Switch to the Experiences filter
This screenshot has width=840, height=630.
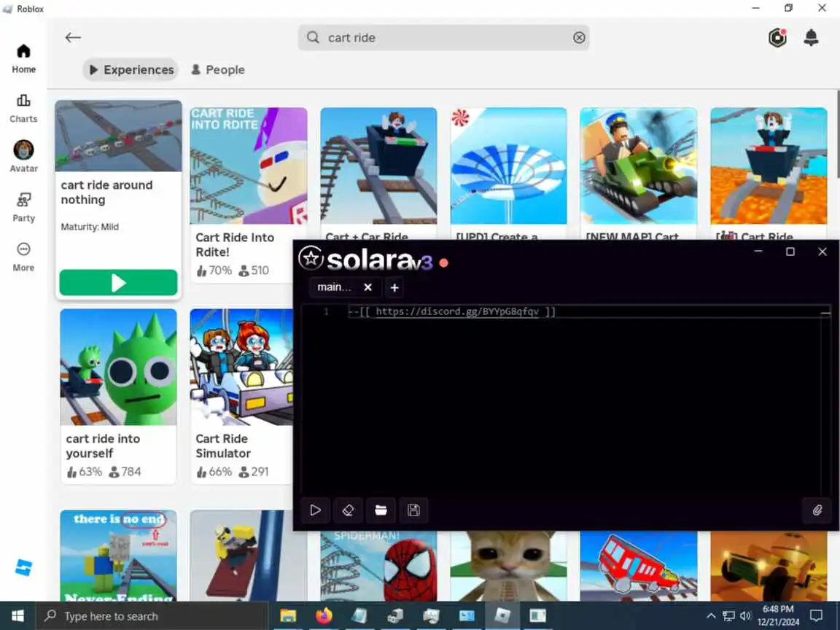tap(131, 70)
